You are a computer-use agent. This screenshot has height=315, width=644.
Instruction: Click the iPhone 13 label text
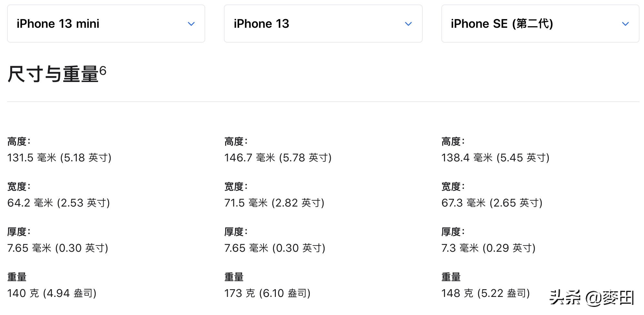click(x=261, y=23)
